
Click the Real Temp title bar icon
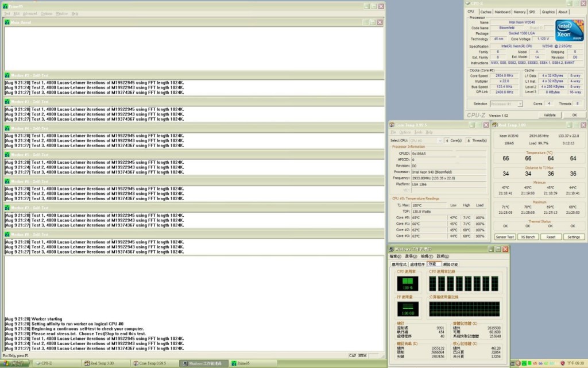click(495, 125)
